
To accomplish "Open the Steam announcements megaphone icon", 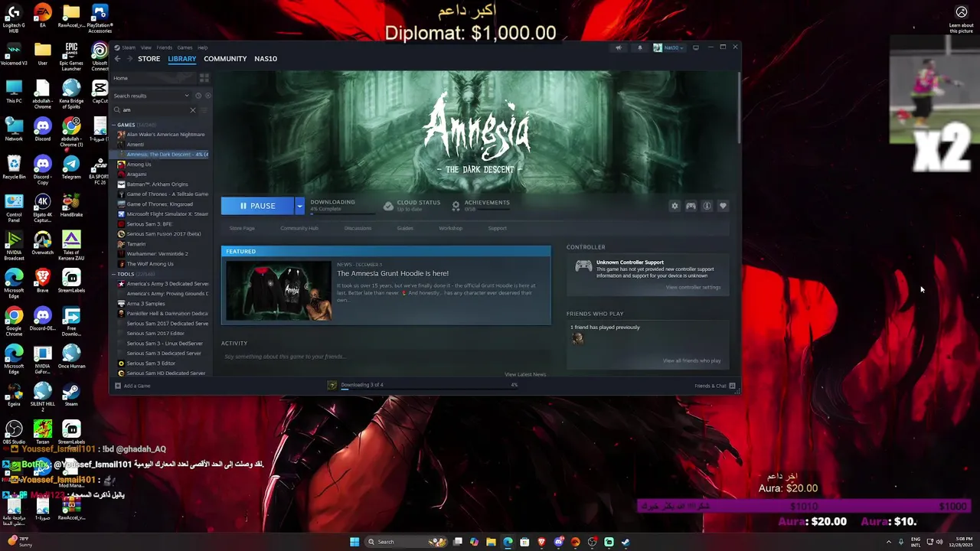I will tap(619, 47).
